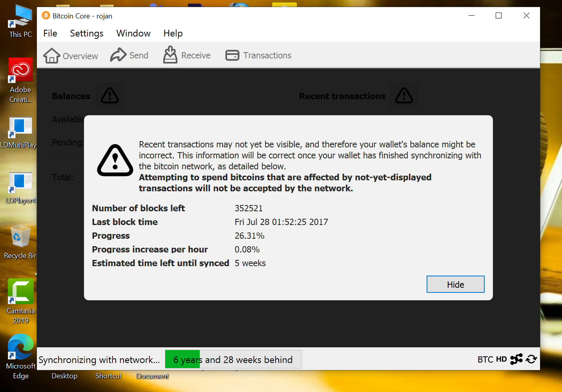Screen dimensions: 562x392
Task: Click the Number of blocks left label
Action: pyautogui.click(x=139, y=208)
